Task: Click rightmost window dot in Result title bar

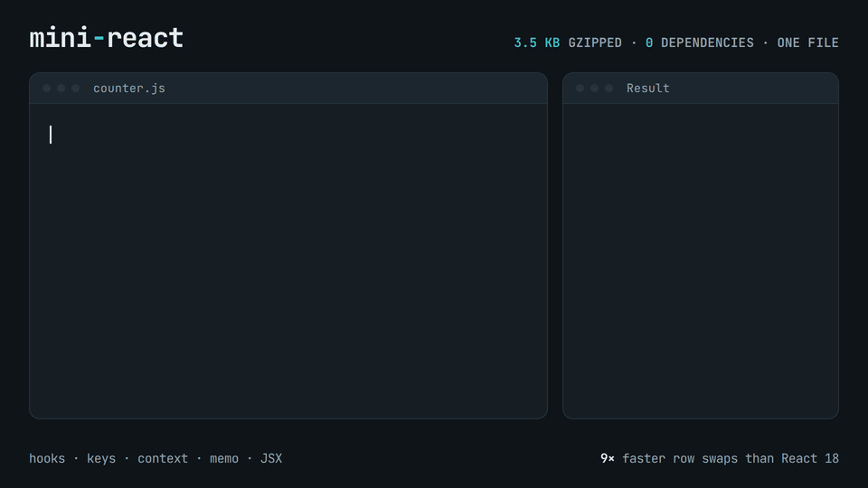Action: coord(609,89)
